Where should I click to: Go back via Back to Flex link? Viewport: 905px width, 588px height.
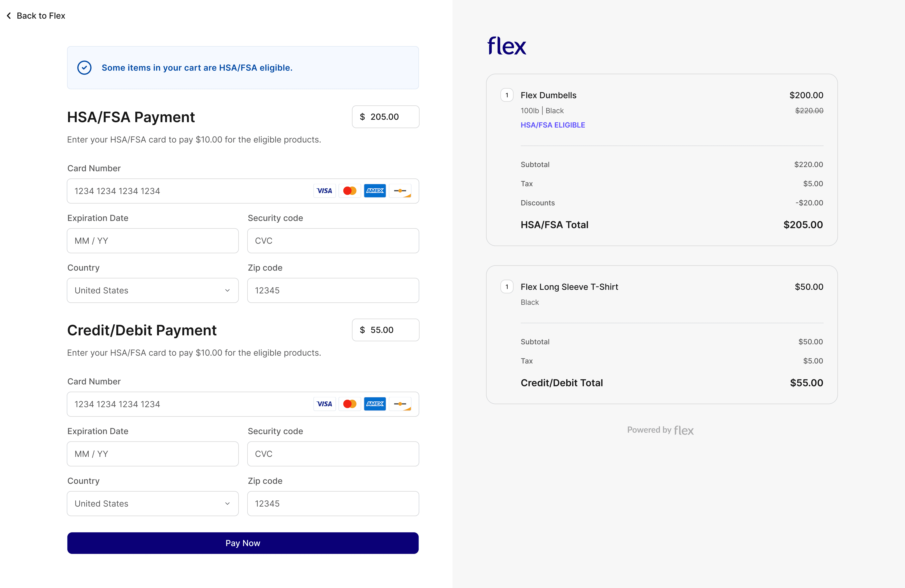[41, 16]
